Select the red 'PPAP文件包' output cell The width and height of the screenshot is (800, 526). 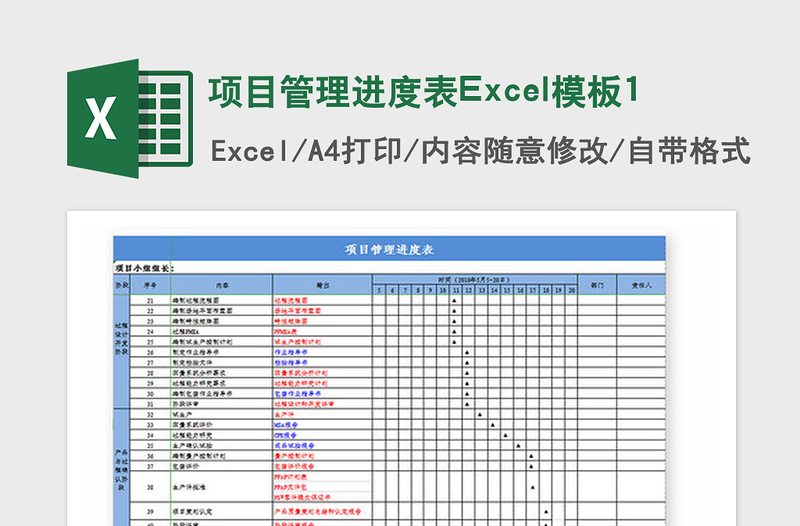point(322,487)
